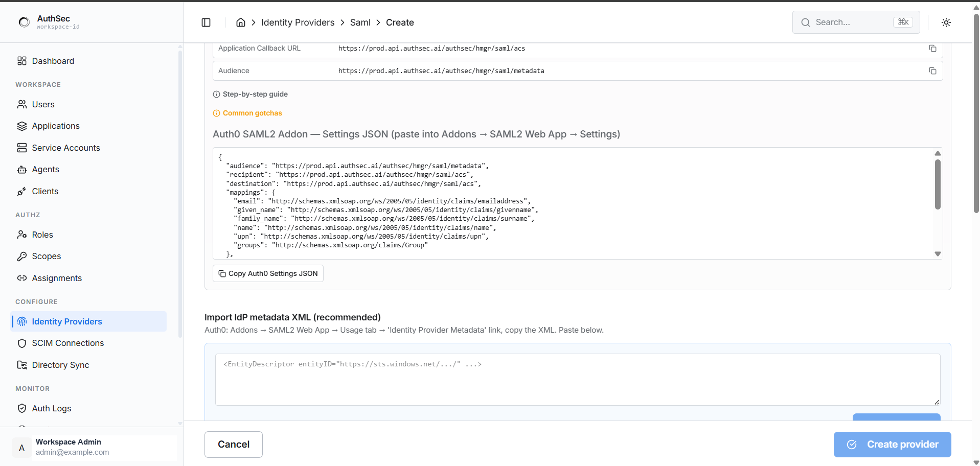Screen dimensions: 980x466
Task: Click the ⌘K shortcut badge
Action: coord(903,22)
